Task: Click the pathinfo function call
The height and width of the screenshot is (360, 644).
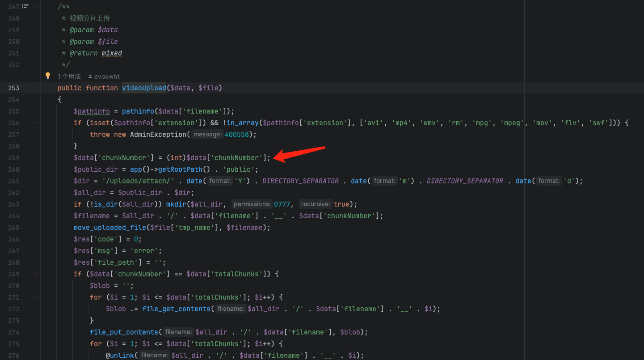Action: click(x=138, y=111)
